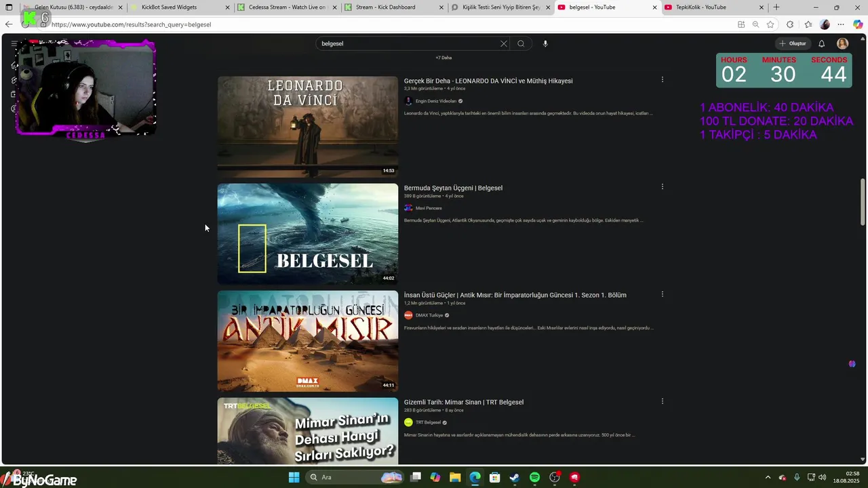Show hidden system tray icons
This screenshot has width=868, height=488.
pyautogui.click(x=768, y=477)
